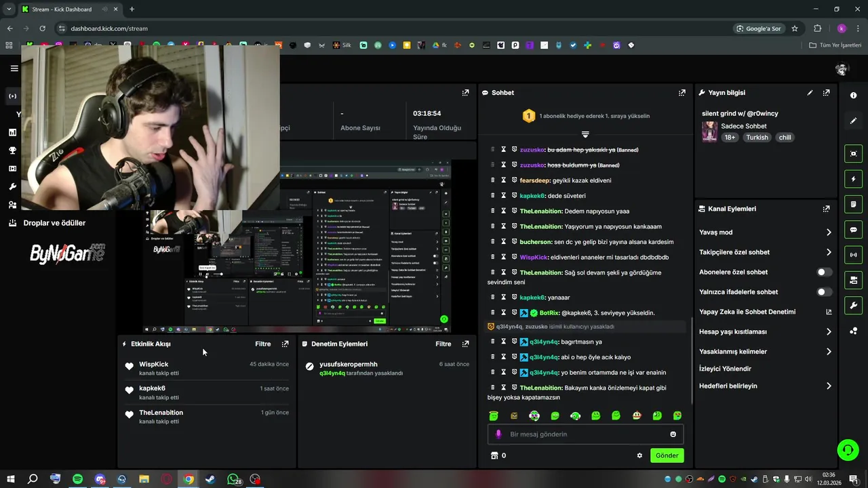This screenshot has width=868, height=488.
Task: Click the Turkish language tag
Action: [x=757, y=138]
